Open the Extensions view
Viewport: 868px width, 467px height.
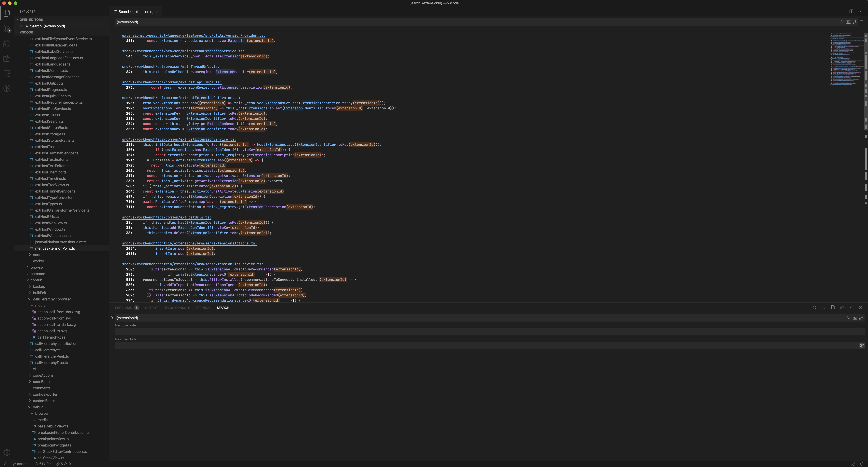[x=7, y=58]
